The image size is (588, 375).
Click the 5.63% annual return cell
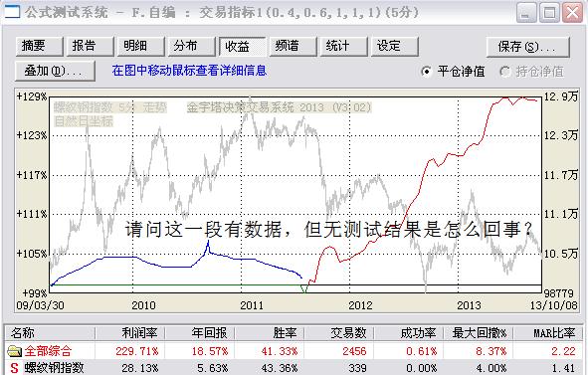point(213,368)
